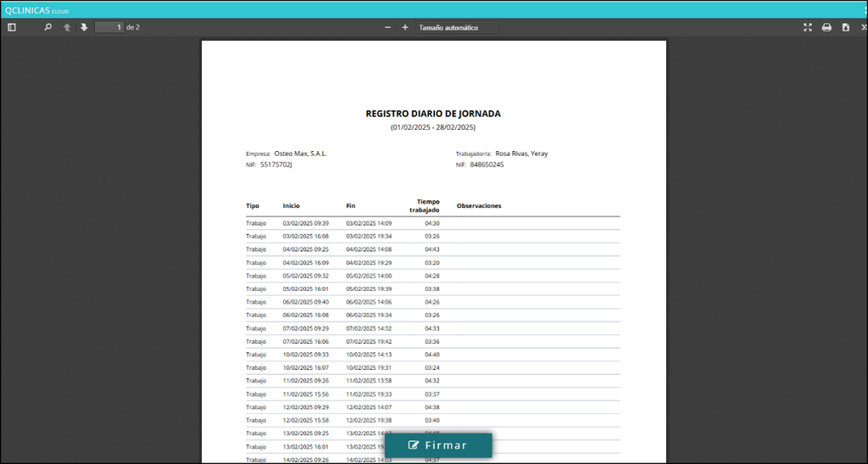The width and height of the screenshot is (868, 464).
Task: Select the REGISTRO DIARIO DE JORNADA title
Action: 433,114
